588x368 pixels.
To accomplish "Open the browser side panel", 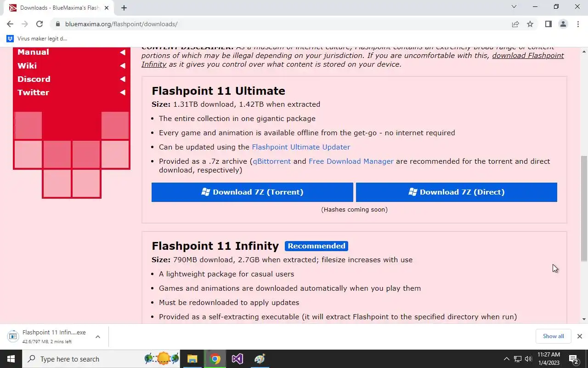I will pyautogui.click(x=548, y=24).
